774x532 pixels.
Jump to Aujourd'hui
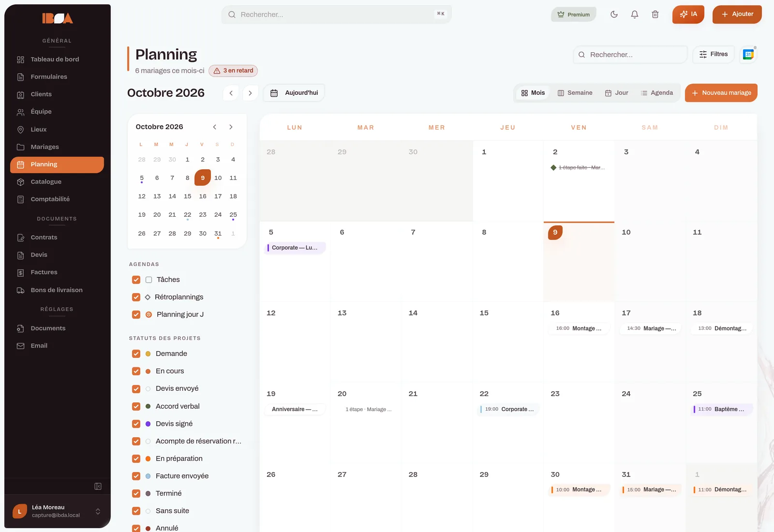pos(294,93)
